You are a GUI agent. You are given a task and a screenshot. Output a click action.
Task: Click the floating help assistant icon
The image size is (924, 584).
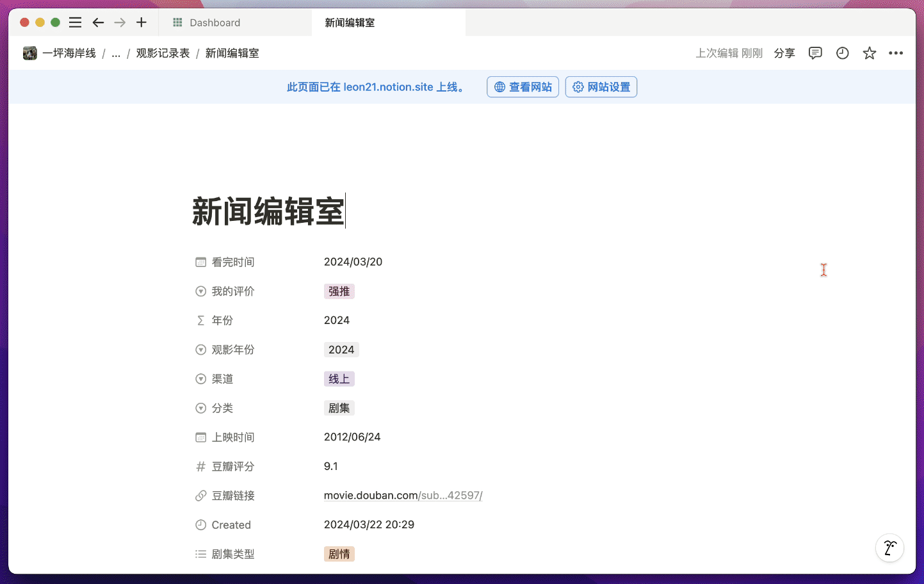pos(889,548)
